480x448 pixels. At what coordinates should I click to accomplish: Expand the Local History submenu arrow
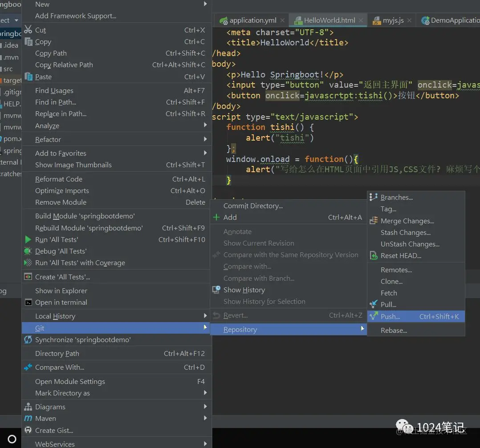205,315
